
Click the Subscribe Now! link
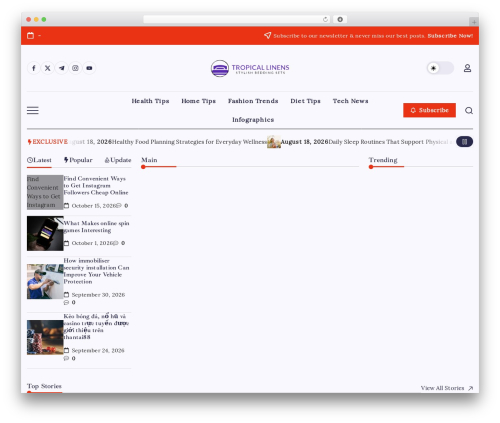450,36
